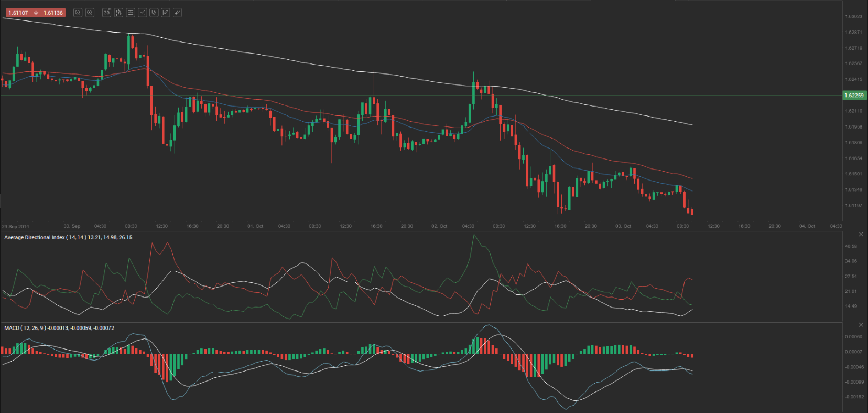868x413 pixels.
Task: Close the MACD indicator panel
Action: (x=861, y=325)
